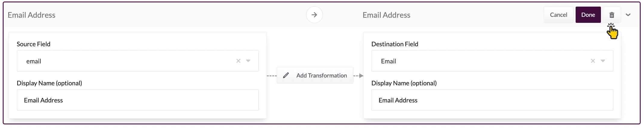The height and width of the screenshot is (128, 644).
Task: Click the Add Transformation text
Action: pyautogui.click(x=321, y=75)
